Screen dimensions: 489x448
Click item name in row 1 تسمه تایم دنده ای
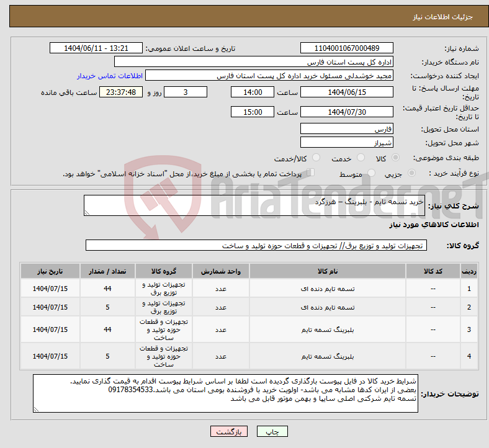[328, 289]
